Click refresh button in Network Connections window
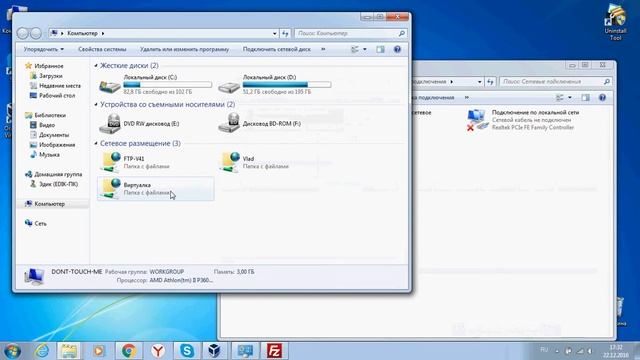640x360 pixels. [490, 82]
